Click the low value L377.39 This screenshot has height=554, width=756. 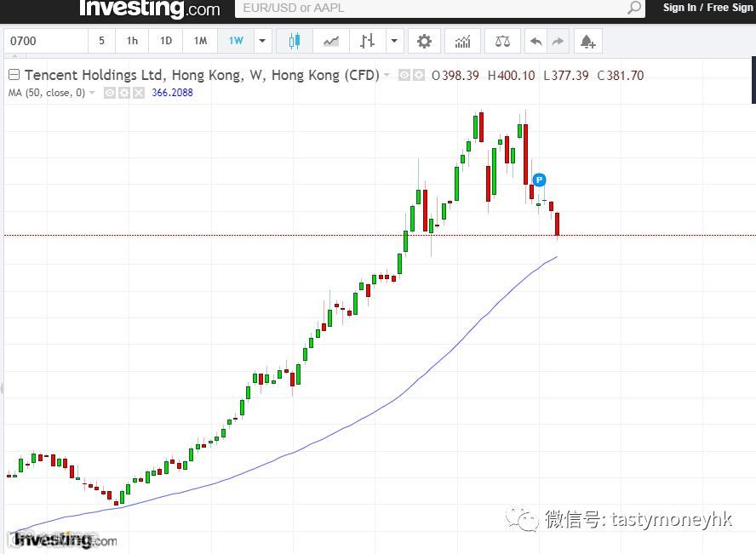click(x=566, y=76)
